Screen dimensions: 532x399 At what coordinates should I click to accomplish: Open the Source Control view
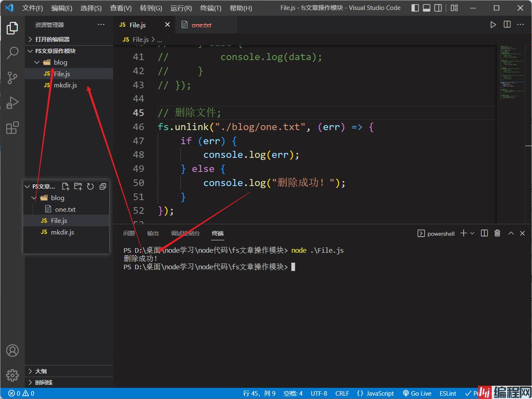coord(12,77)
